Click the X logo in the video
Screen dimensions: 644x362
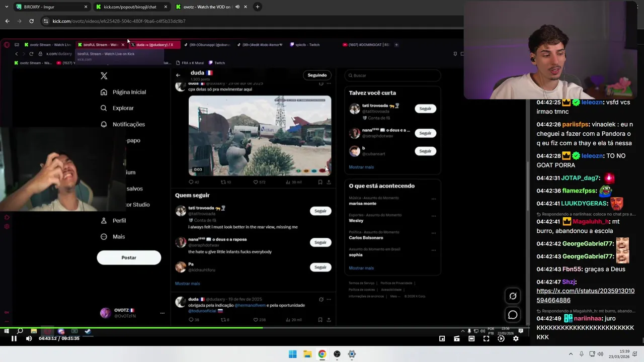pos(104,76)
